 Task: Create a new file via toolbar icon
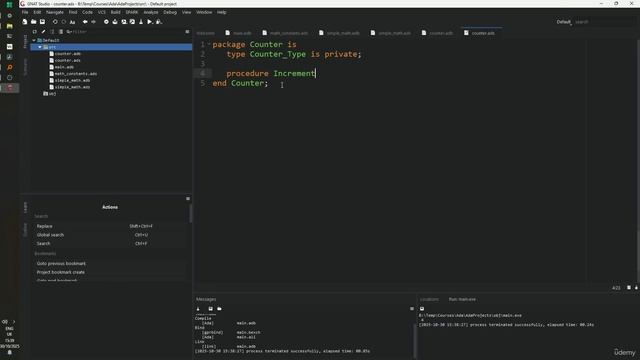[25, 22]
